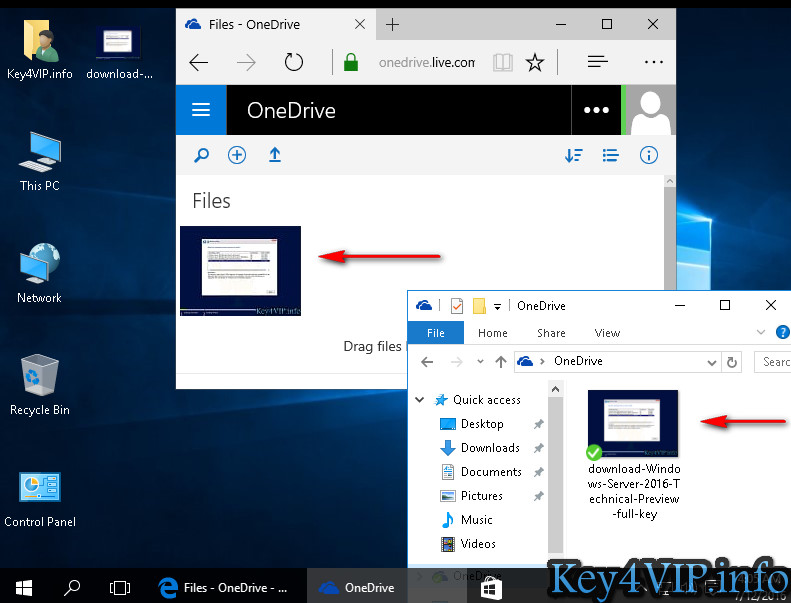This screenshot has width=791, height=603.
Task: Upload a file to OneDrive web
Action: point(274,155)
